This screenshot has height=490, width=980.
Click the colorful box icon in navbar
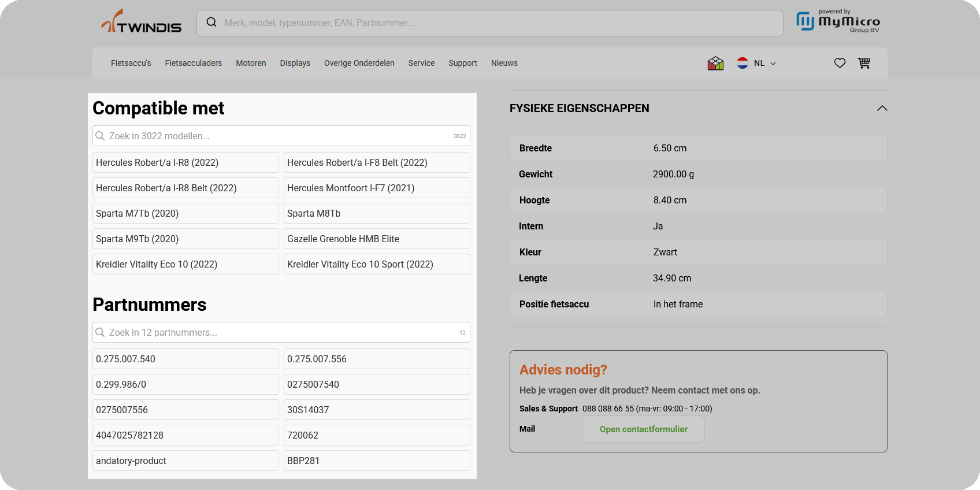[715, 63]
